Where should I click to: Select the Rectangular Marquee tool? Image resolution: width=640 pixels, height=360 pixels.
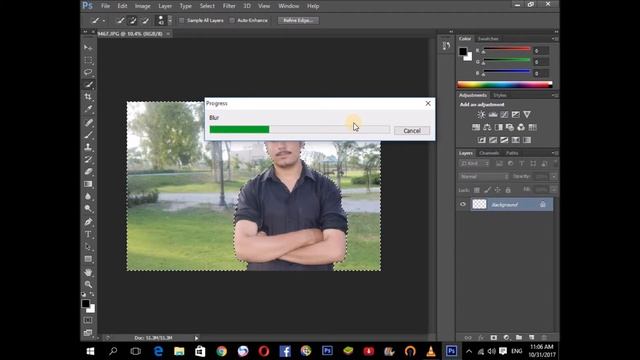pos(88,60)
